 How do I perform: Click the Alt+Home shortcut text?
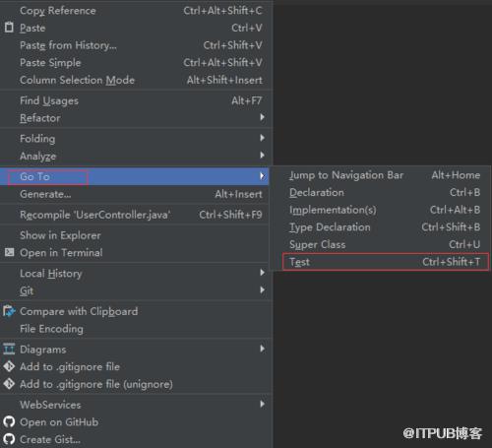(456, 175)
